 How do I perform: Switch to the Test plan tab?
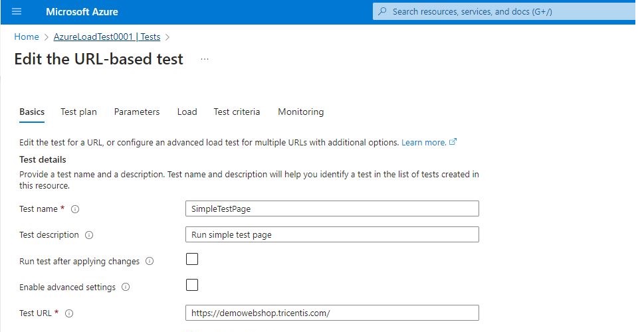(78, 112)
